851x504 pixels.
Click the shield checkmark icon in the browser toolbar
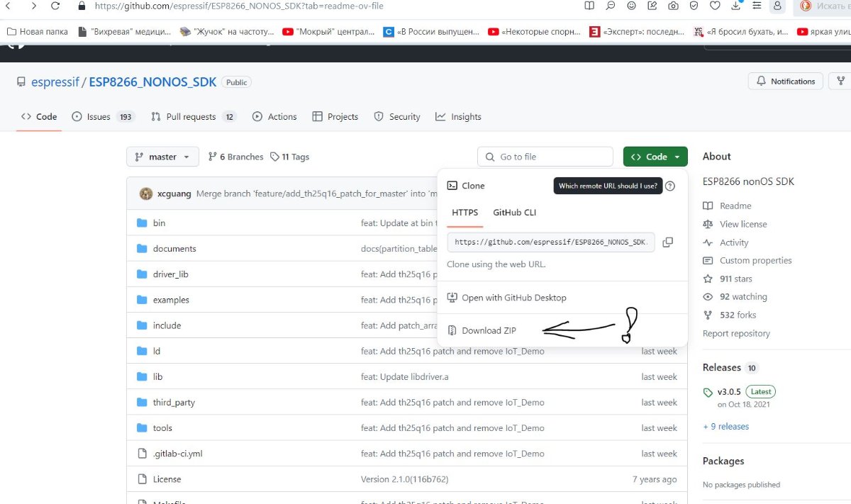(694, 6)
